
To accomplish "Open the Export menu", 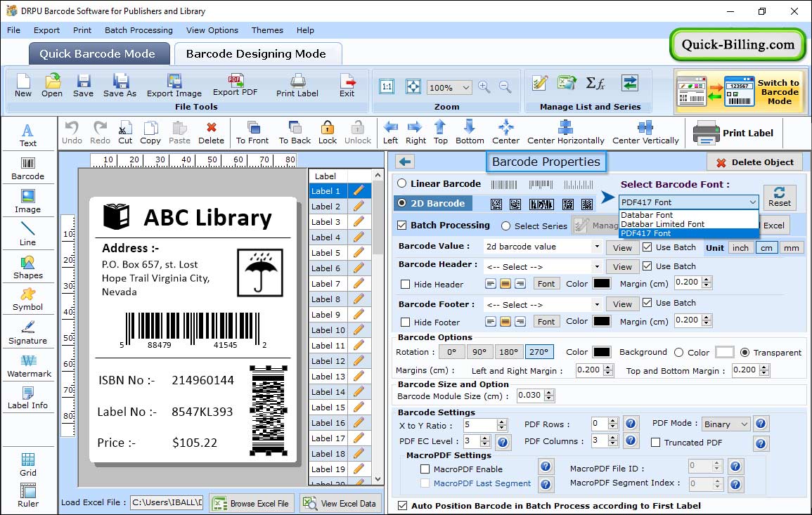I will pyautogui.click(x=46, y=30).
